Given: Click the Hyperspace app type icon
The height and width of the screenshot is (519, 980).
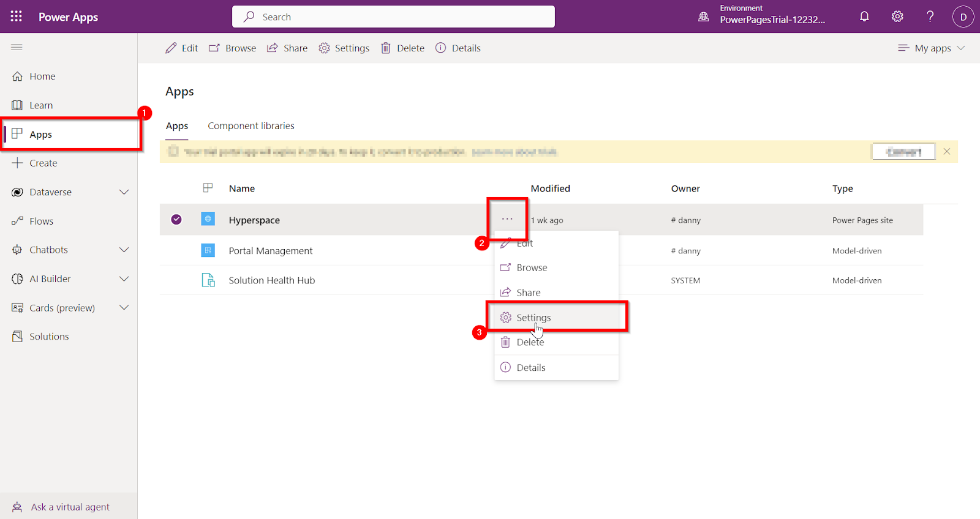Looking at the screenshot, I should click(x=208, y=218).
